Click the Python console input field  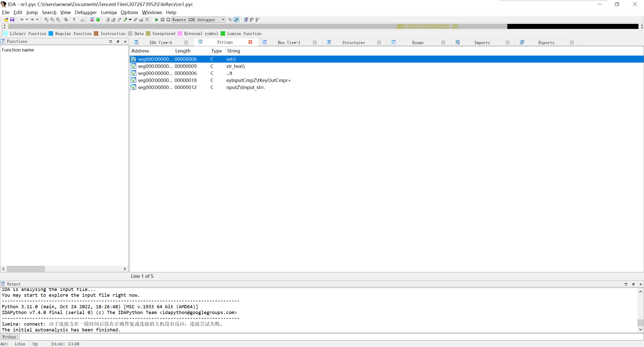[327, 337]
